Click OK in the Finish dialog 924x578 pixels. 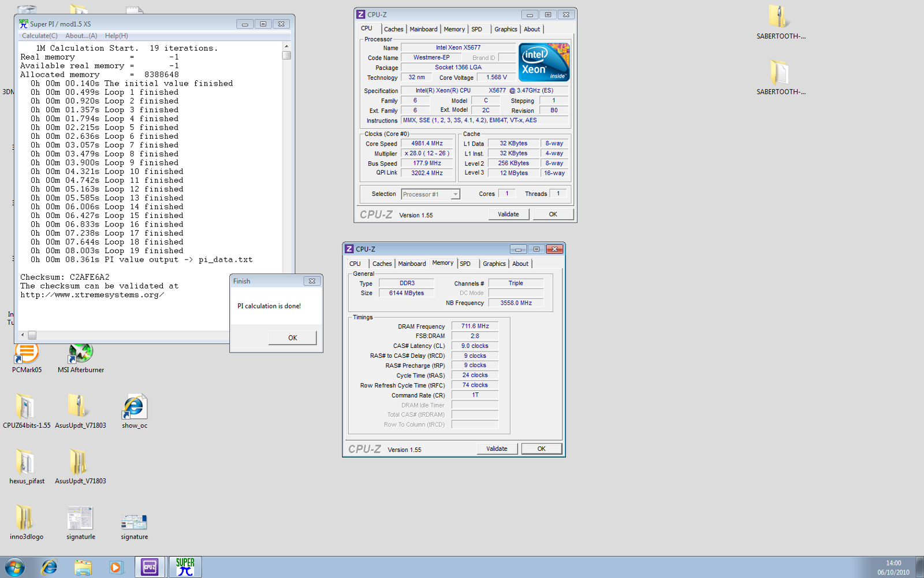point(293,338)
